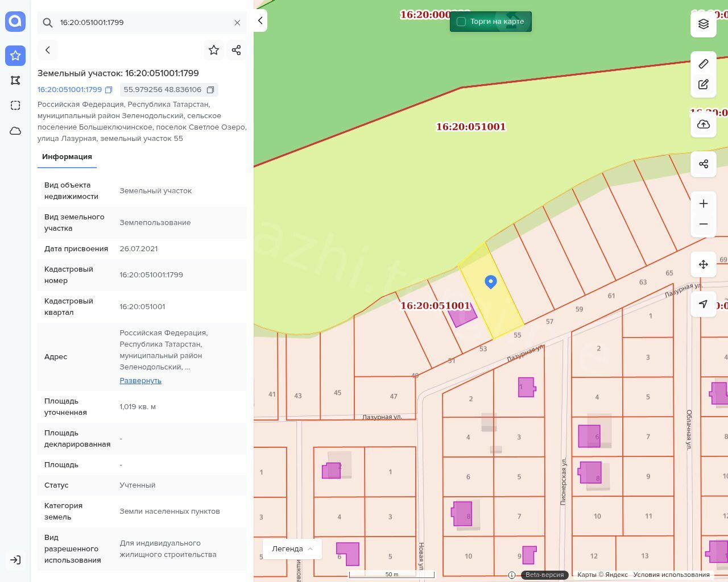Copy the coordinates 55.979256 48.836106
Image resolution: width=728 pixels, height=582 pixels.
click(210, 90)
